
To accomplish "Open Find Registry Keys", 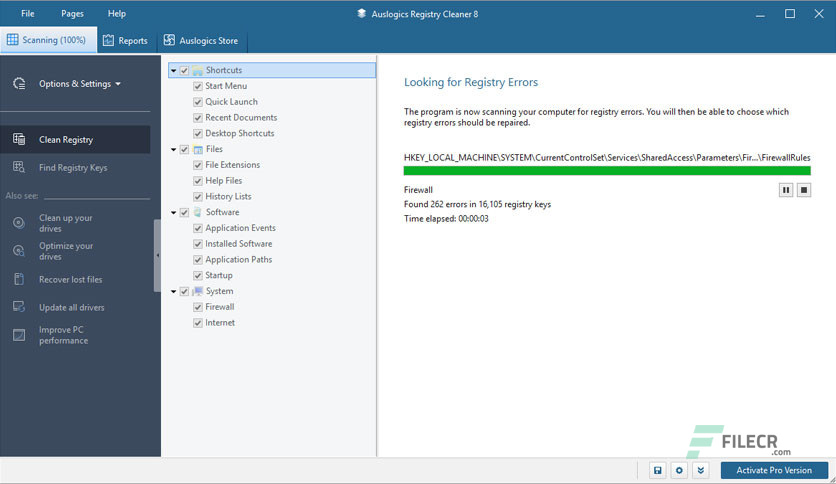I will pyautogui.click(x=75, y=167).
